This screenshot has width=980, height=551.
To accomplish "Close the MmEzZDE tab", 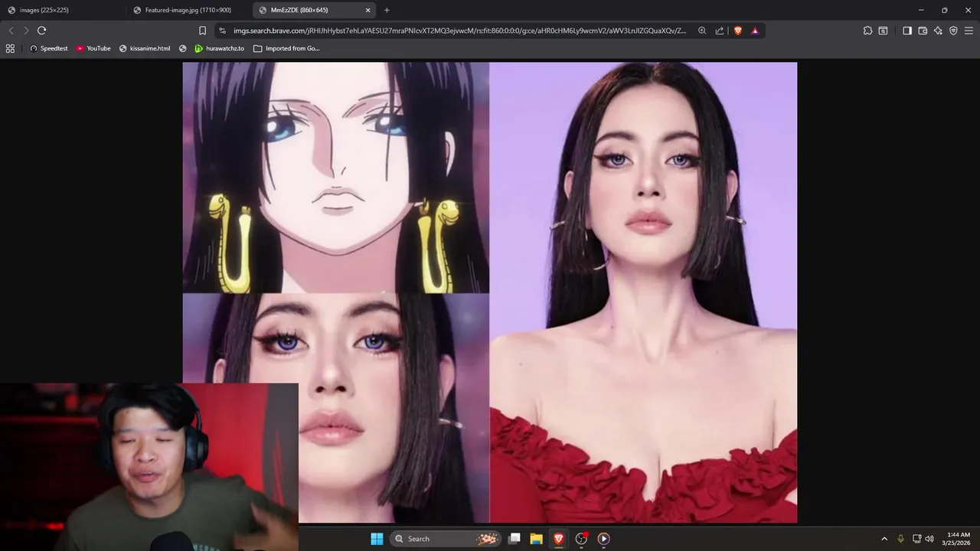I will [368, 10].
